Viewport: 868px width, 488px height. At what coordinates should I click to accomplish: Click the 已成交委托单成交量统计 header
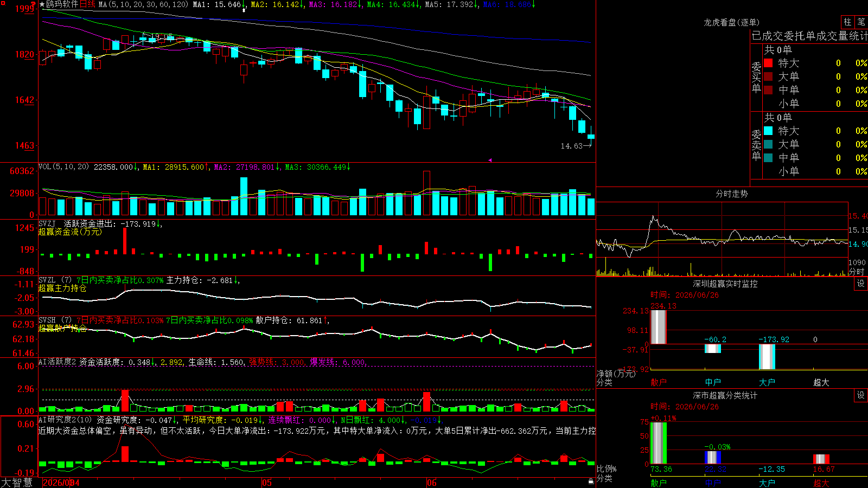[809, 36]
